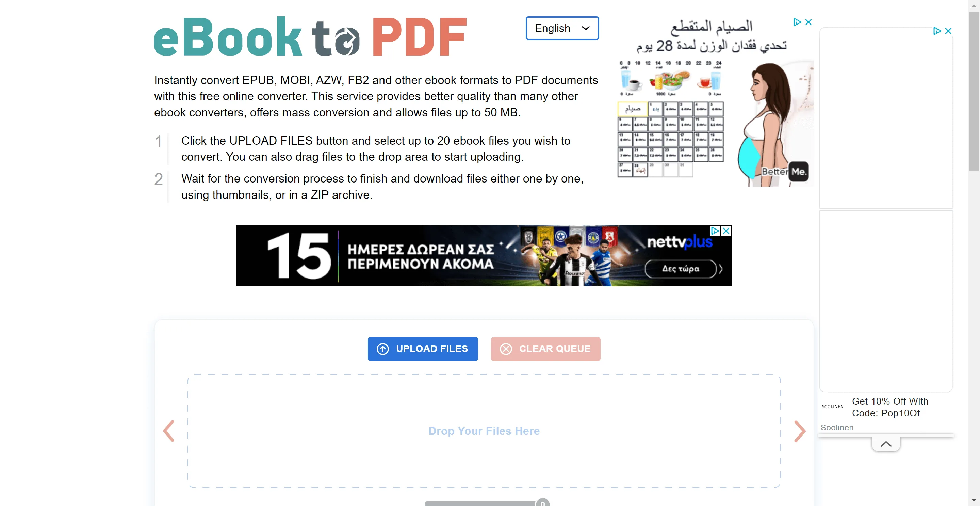Click the scroll-up arrow in bottom-right panel

point(886,444)
